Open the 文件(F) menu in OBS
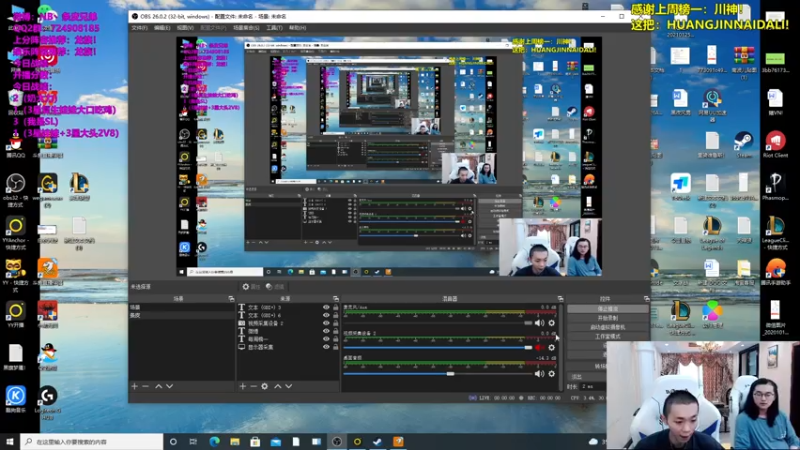 coord(139,28)
